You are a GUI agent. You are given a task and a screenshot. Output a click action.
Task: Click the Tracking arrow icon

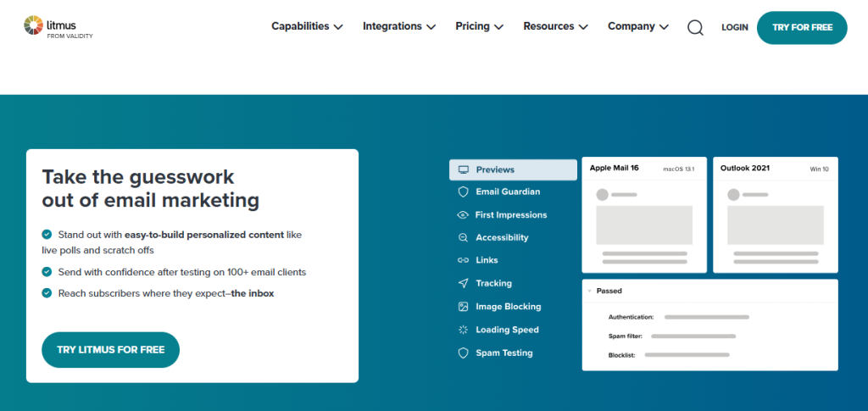pyautogui.click(x=463, y=284)
